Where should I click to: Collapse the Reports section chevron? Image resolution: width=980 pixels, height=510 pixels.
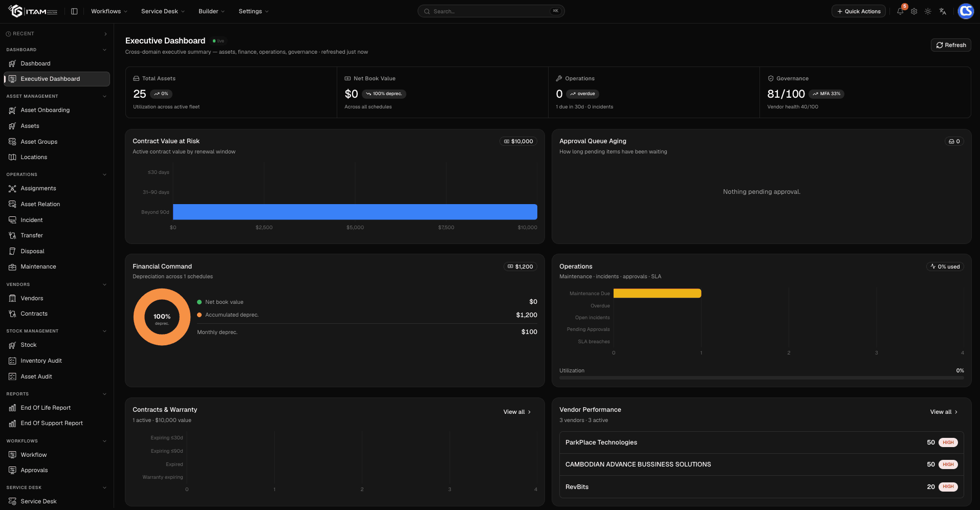(x=104, y=394)
